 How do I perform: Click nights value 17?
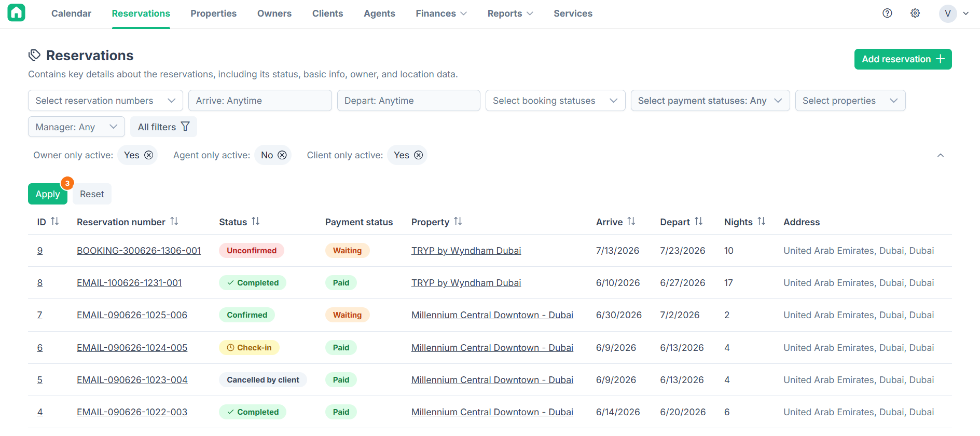coord(728,283)
